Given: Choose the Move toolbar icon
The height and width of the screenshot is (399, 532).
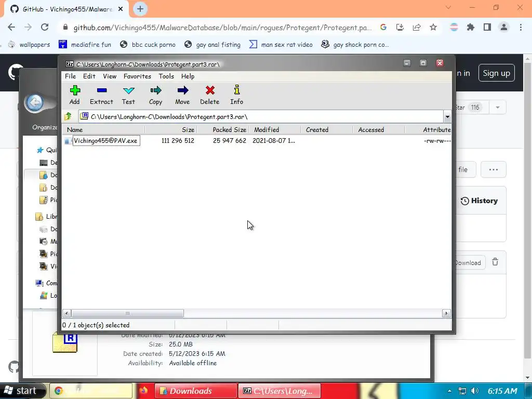Looking at the screenshot, I should click(182, 95).
